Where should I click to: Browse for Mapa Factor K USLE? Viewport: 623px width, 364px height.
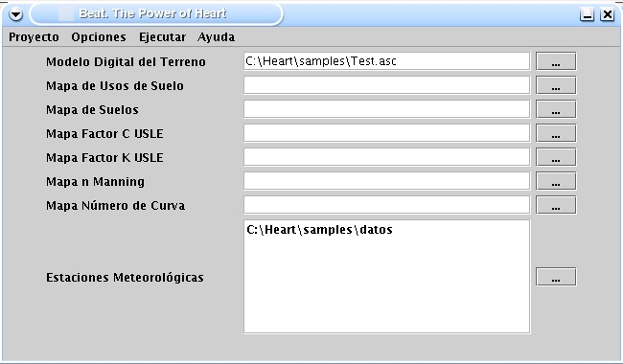pos(556,157)
